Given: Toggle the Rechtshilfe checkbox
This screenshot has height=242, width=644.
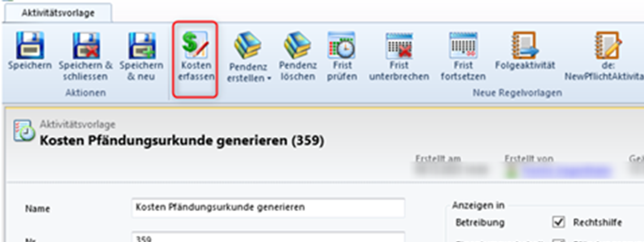Looking at the screenshot, I should coord(558,222).
